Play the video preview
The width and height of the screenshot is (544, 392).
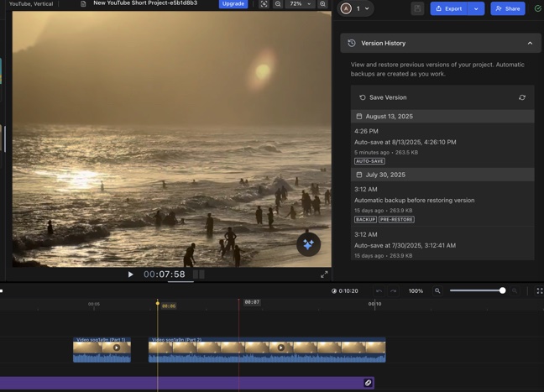point(130,274)
